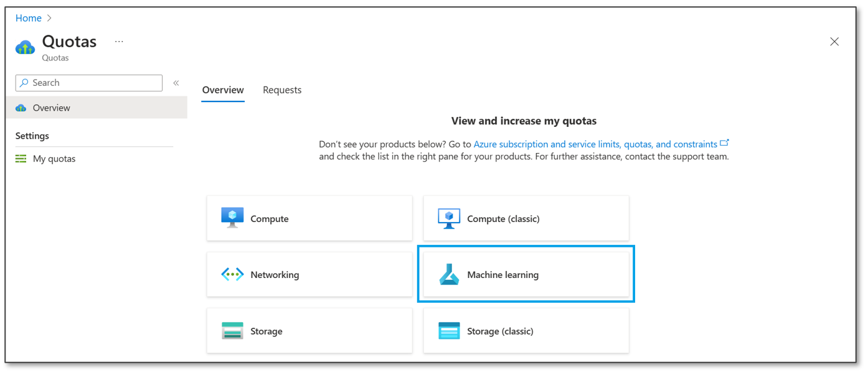Click the Machine learning flask icon
The height and width of the screenshot is (375, 868).
pos(449,274)
